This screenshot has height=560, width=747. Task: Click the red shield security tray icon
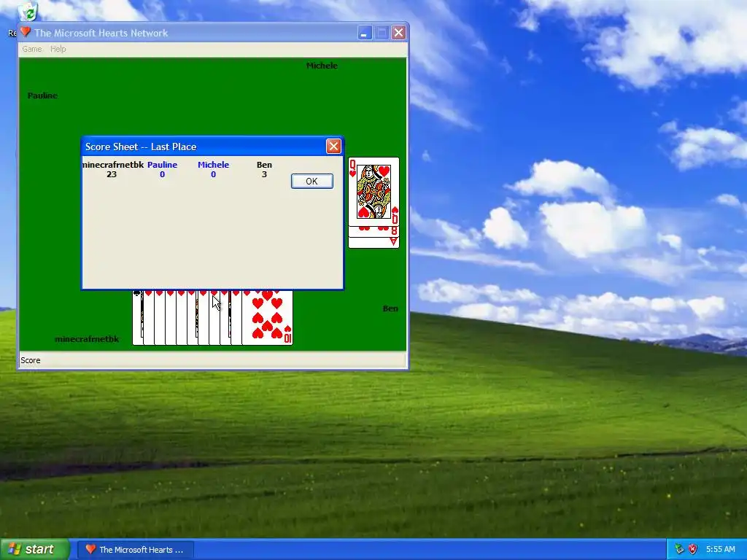[x=693, y=549]
